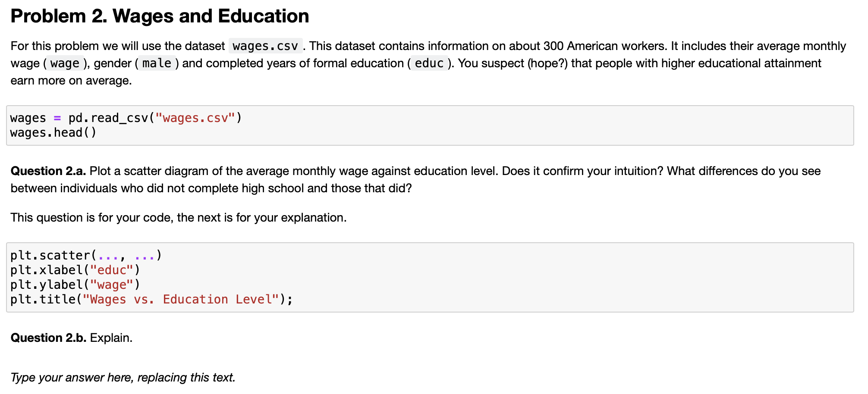Click the purple equals sign in wages assignment
Image resolution: width=868 pixels, height=394 pixels.
click(57, 118)
